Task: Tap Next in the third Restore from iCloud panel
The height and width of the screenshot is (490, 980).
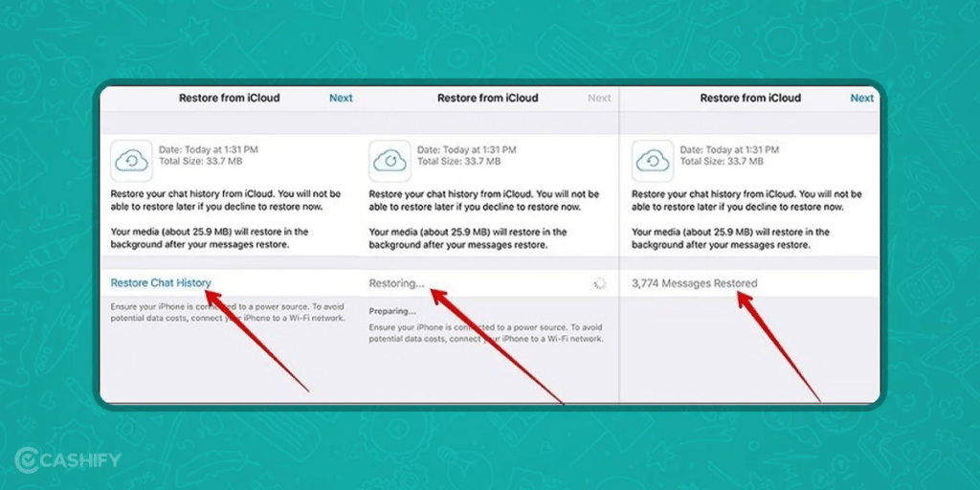Action: 862,99
